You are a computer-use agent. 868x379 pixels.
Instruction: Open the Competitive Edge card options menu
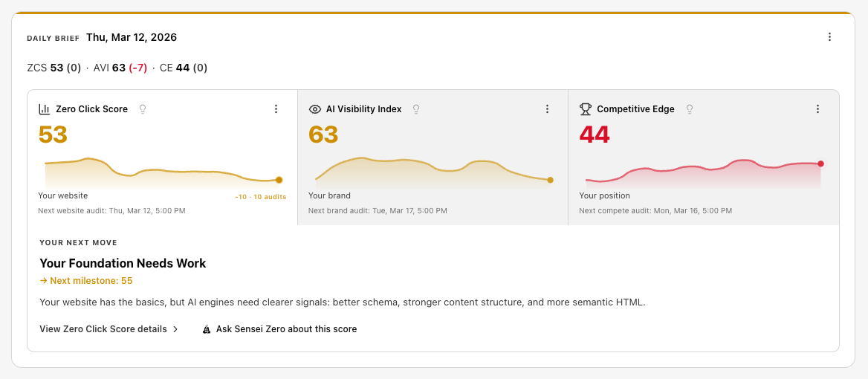pos(817,109)
